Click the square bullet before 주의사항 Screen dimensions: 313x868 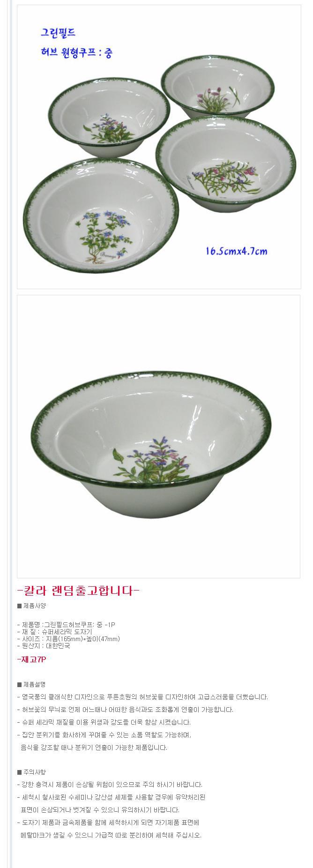[x=20, y=772]
